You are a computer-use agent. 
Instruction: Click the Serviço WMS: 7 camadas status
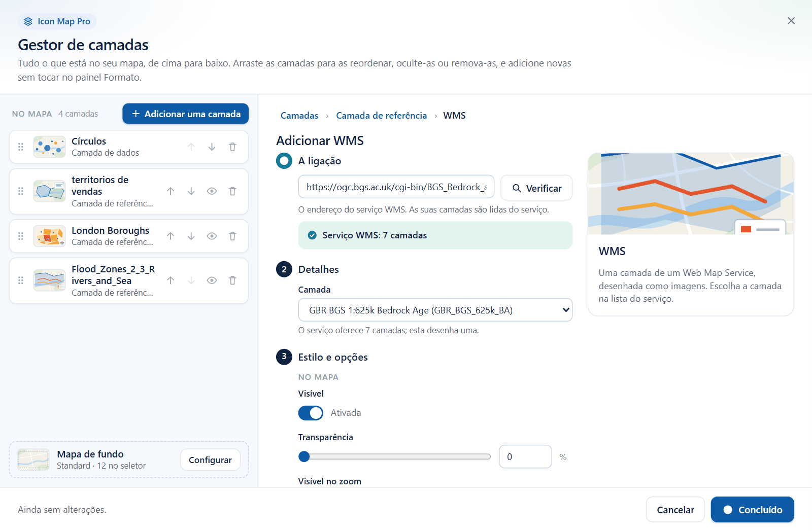(435, 235)
